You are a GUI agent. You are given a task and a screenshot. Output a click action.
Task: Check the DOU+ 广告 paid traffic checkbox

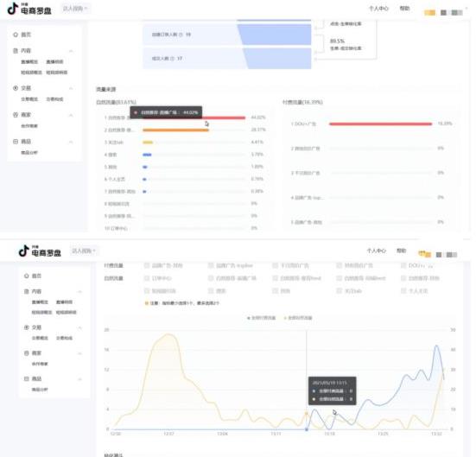pyautogui.click(x=403, y=266)
